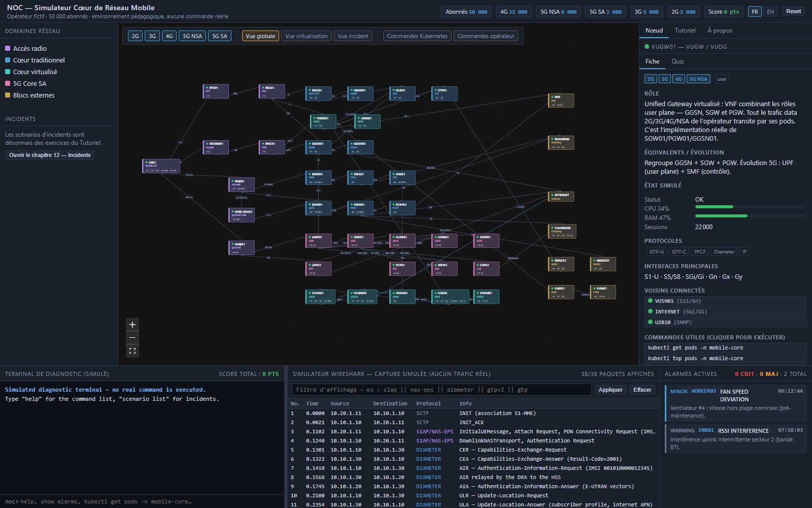Toggle the 4G filter in the graph toolbar
This screenshot has width=812, height=508.
coord(169,36)
